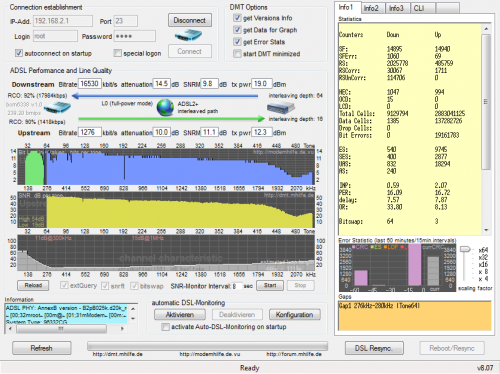
Task: Click Information box scroll down arrow
Action: pos(133,319)
